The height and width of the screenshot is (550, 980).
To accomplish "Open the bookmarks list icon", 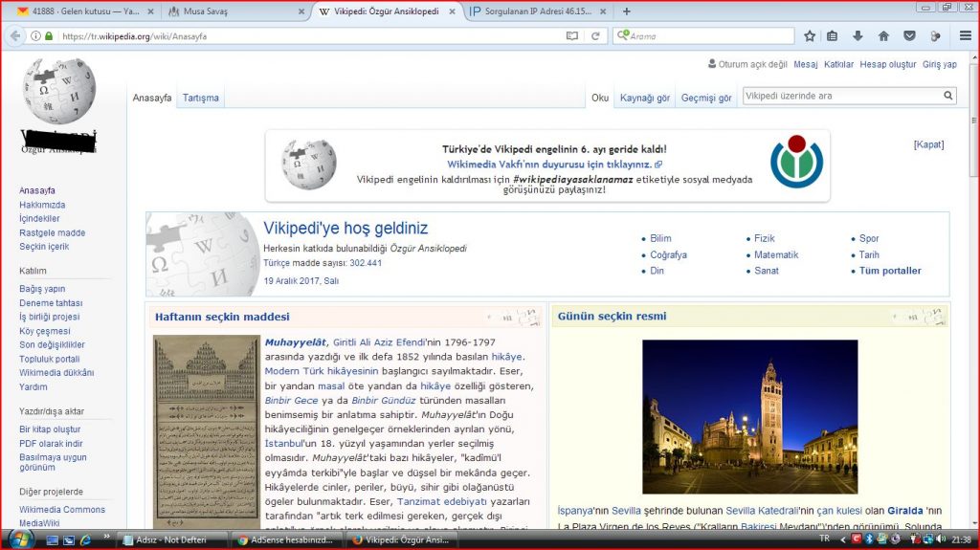I will pyautogui.click(x=832, y=36).
